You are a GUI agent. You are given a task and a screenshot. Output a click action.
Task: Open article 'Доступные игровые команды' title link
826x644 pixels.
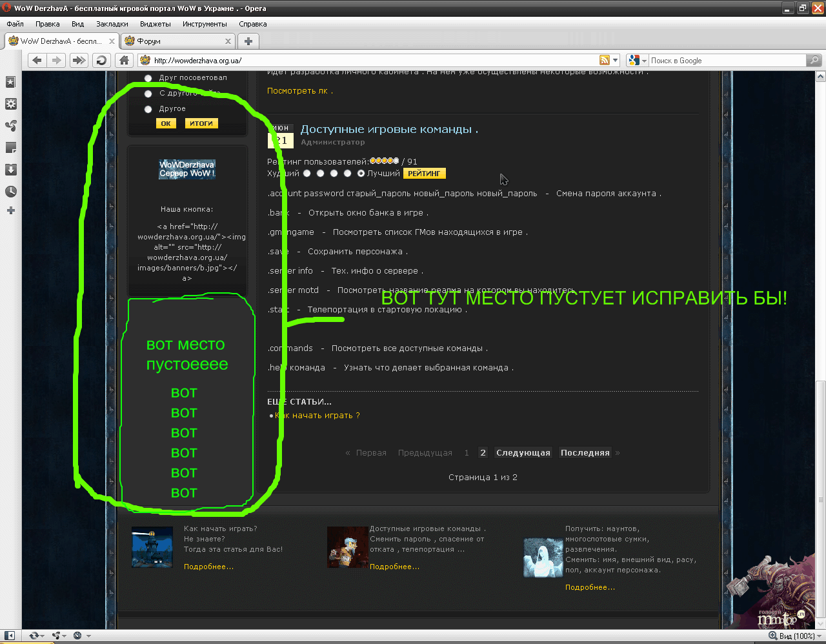[389, 129]
